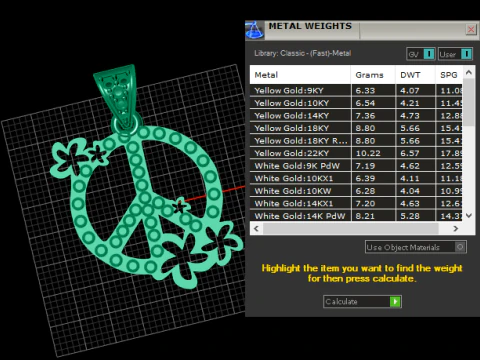Sort by the DWT column header
This screenshot has height=360, width=480.
[x=415, y=75]
